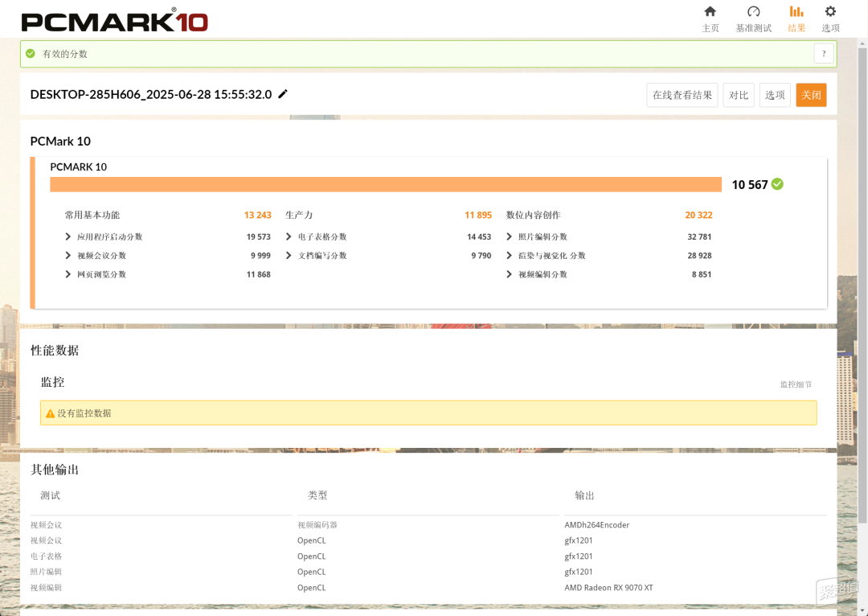Click the 输出 column header
The height and width of the screenshot is (616, 868).
584,495
